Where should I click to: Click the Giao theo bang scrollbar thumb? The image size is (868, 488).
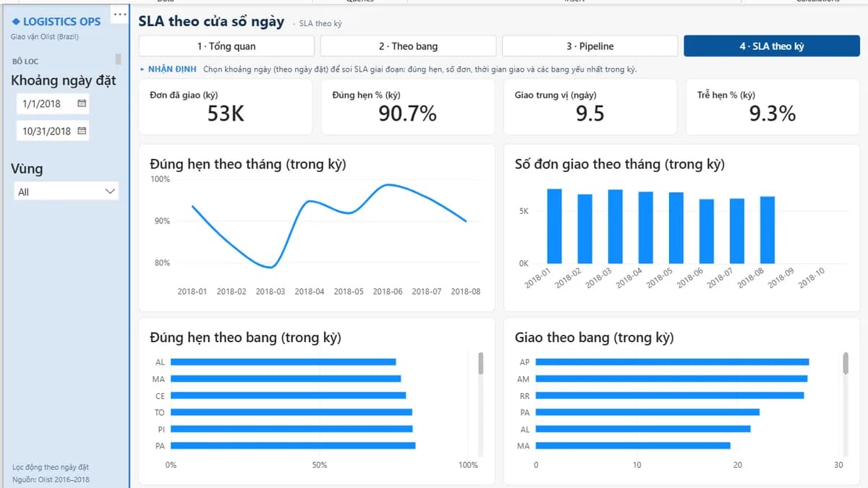coord(846,364)
